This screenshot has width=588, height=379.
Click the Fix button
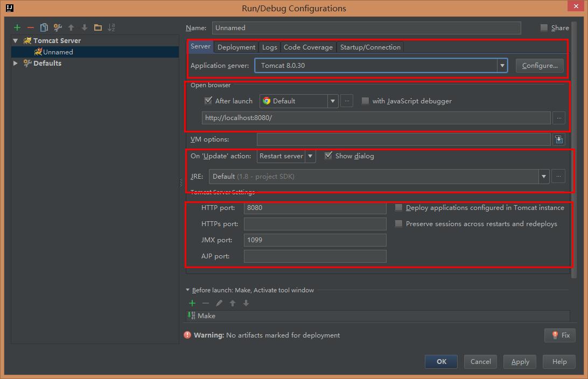point(560,335)
